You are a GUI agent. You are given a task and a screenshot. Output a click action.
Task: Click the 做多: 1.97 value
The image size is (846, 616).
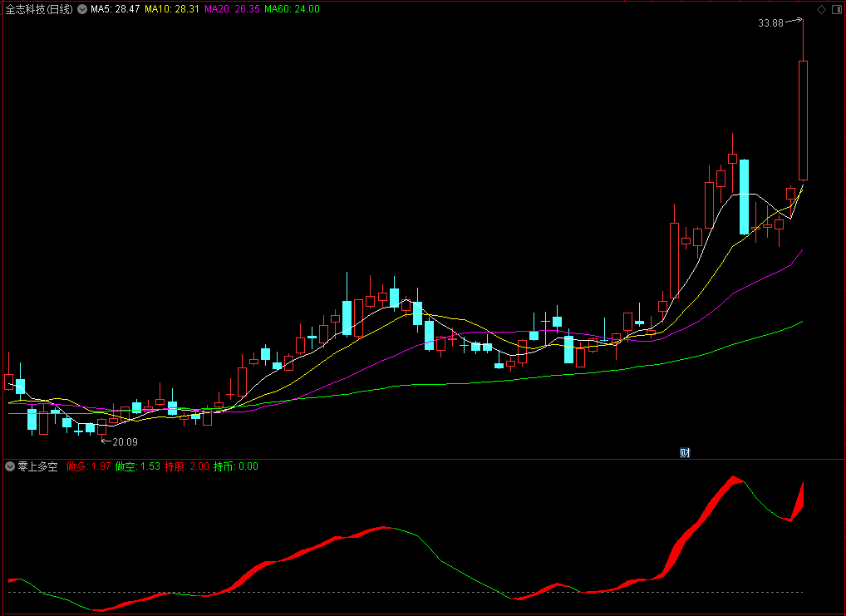coord(88,466)
